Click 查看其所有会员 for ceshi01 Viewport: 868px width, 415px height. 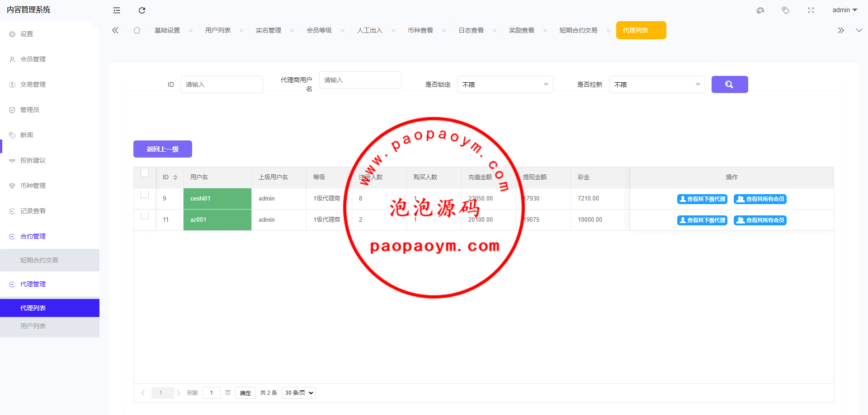[760, 199]
